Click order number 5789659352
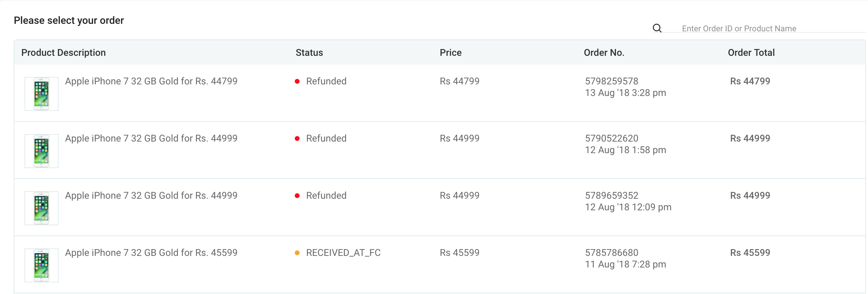This screenshot has height=294, width=868. (x=612, y=195)
